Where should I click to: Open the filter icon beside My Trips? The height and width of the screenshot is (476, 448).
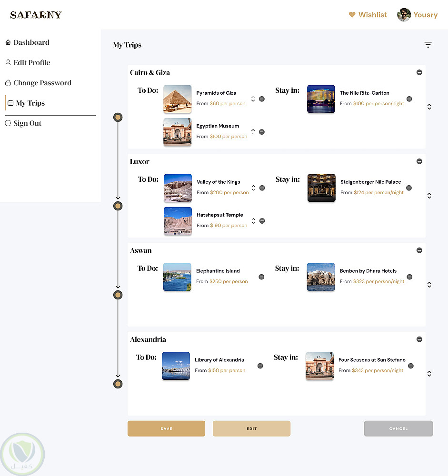(x=428, y=45)
